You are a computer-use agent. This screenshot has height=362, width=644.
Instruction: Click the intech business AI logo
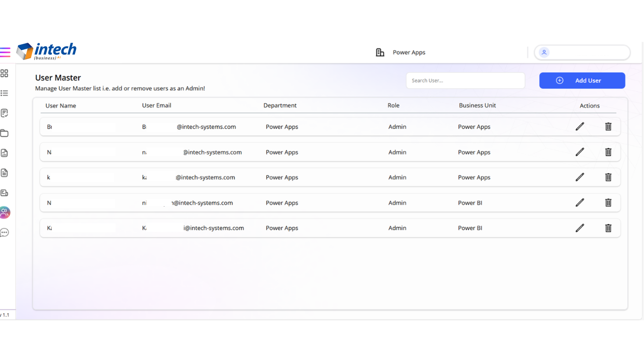coord(46,51)
